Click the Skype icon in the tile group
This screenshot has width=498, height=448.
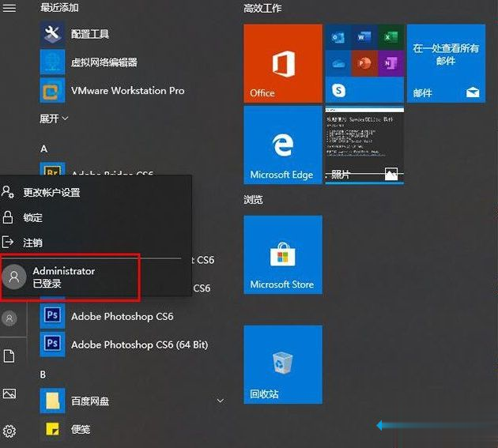coord(338,91)
